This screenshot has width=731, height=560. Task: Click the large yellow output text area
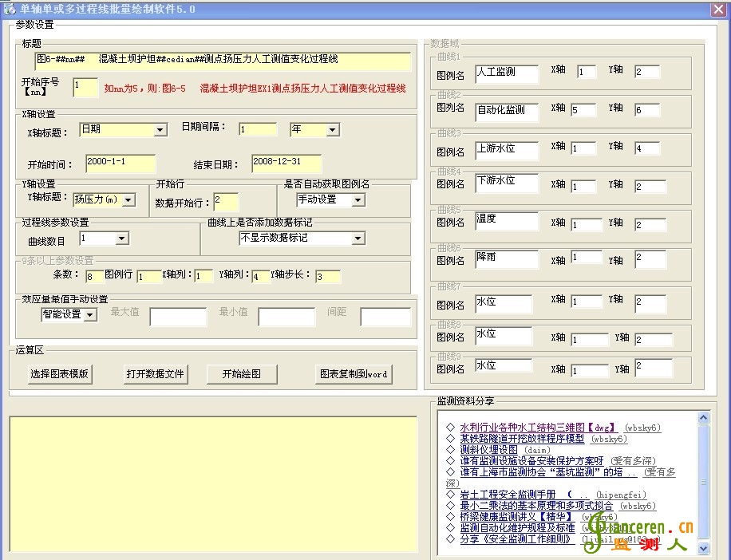(x=214, y=484)
